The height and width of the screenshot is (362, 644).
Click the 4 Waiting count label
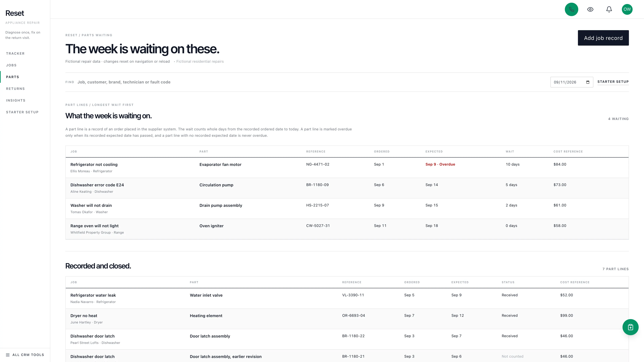pos(618,119)
